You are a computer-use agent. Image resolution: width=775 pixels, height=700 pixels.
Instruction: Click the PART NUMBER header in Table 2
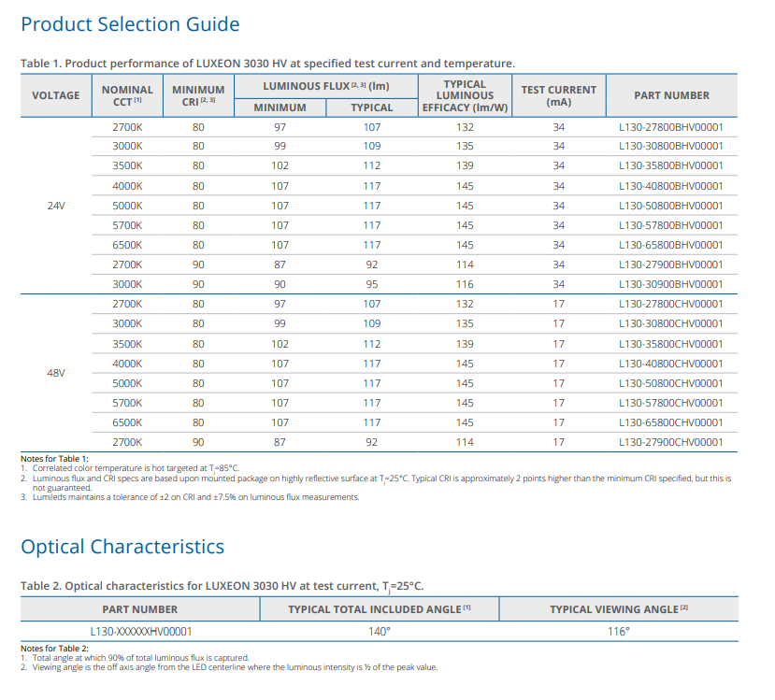pyautogui.click(x=140, y=609)
